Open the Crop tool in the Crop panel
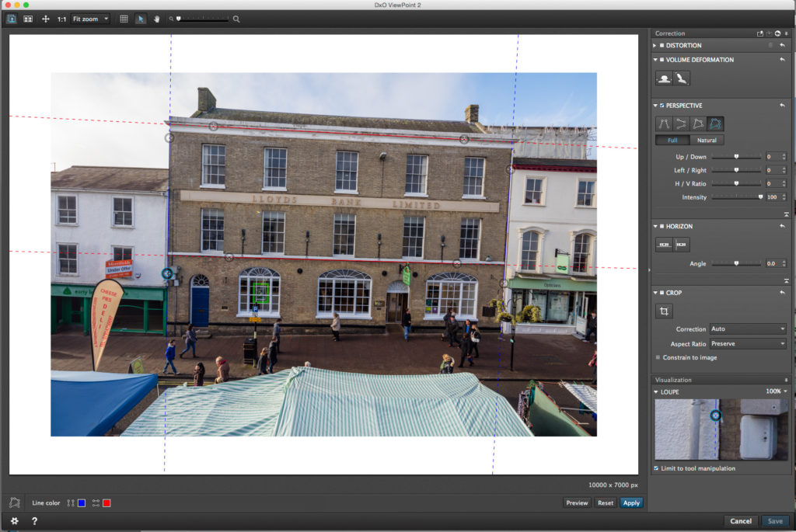 pos(664,310)
